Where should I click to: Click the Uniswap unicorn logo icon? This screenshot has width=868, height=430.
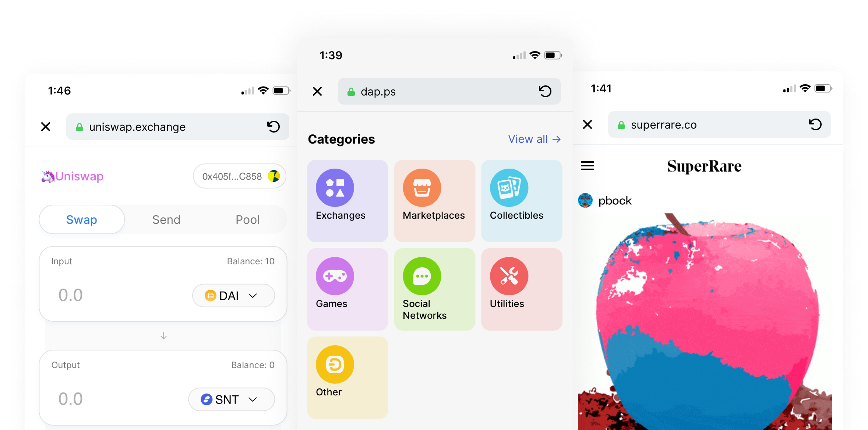point(45,176)
